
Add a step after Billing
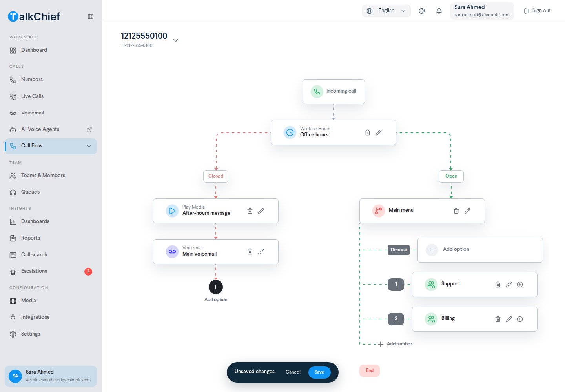coord(520,319)
